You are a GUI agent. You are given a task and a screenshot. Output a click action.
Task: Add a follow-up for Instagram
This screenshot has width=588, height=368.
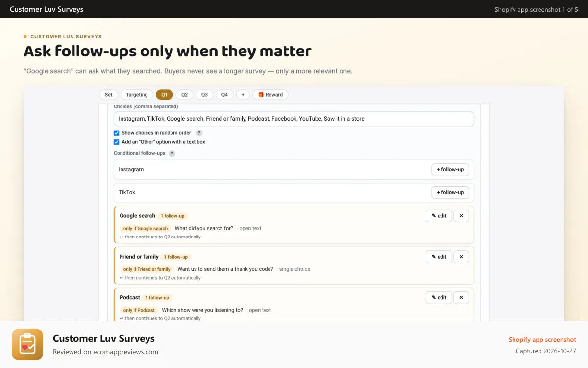click(450, 170)
